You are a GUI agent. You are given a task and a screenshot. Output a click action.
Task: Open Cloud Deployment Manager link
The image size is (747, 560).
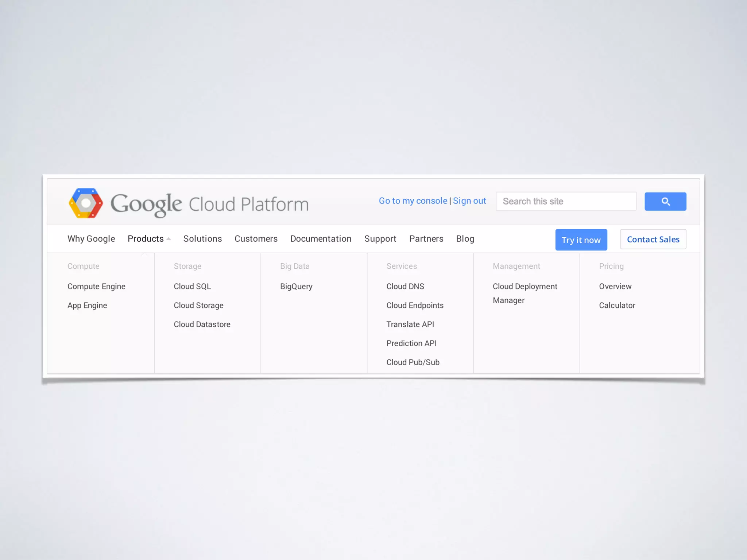(x=525, y=287)
